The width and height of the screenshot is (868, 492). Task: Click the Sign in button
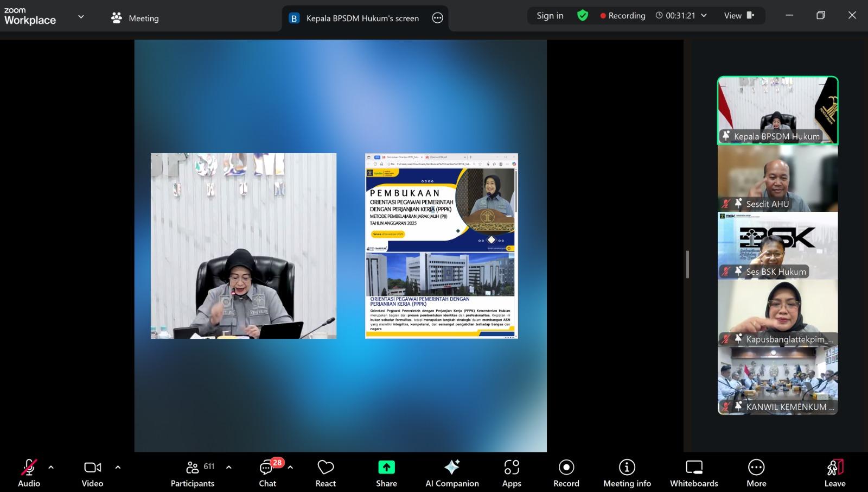click(x=550, y=16)
